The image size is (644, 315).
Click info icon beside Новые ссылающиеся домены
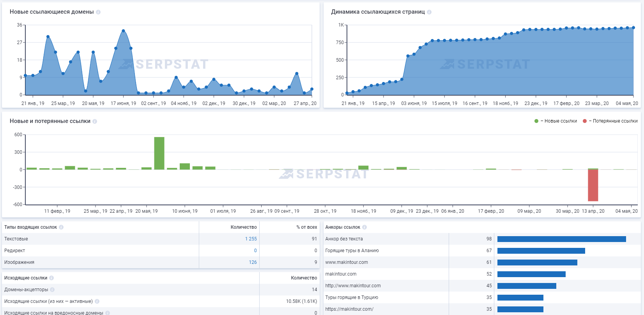(x=98, y=12)
